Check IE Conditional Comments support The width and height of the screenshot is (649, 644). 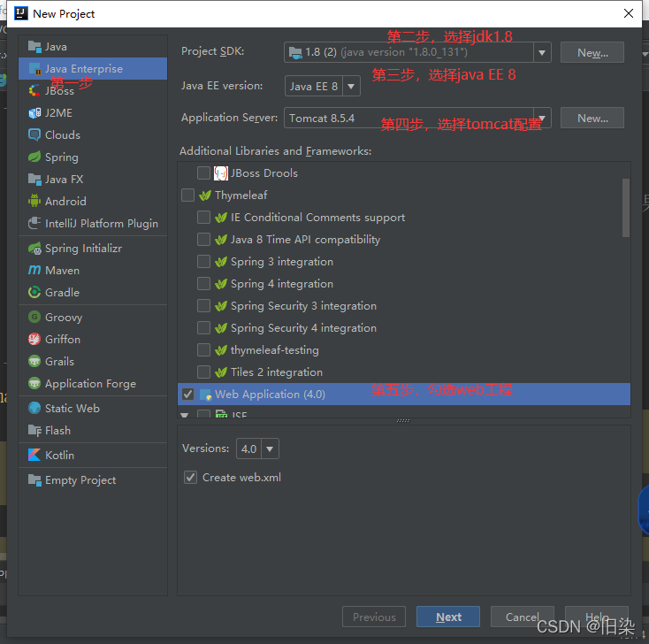pos(203,218)
